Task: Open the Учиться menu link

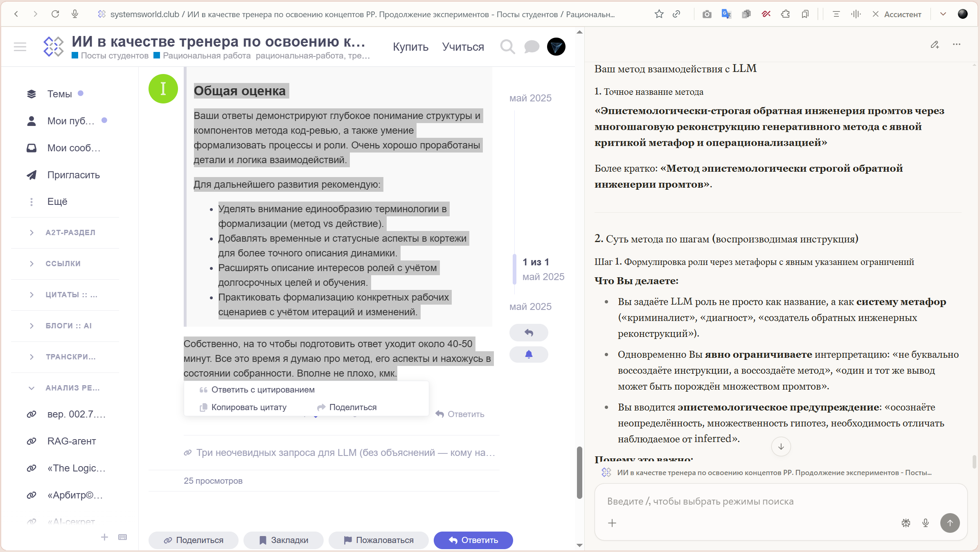Action: (x=463, y=47)
